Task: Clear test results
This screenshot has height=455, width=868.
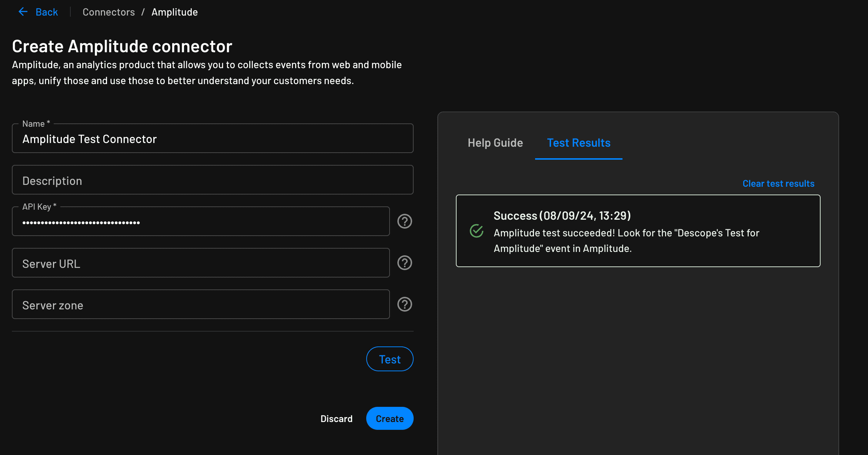Action: coord(778,183)
